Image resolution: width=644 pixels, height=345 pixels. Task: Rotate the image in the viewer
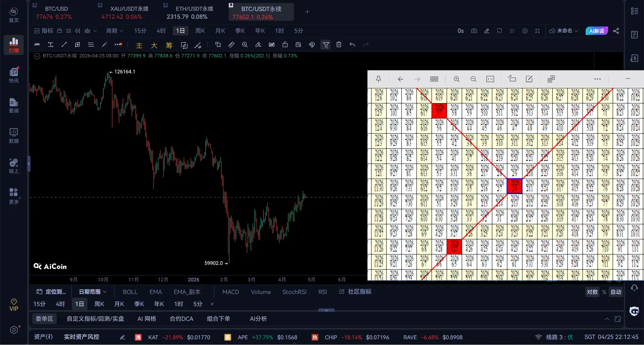[x=512, y=79]
